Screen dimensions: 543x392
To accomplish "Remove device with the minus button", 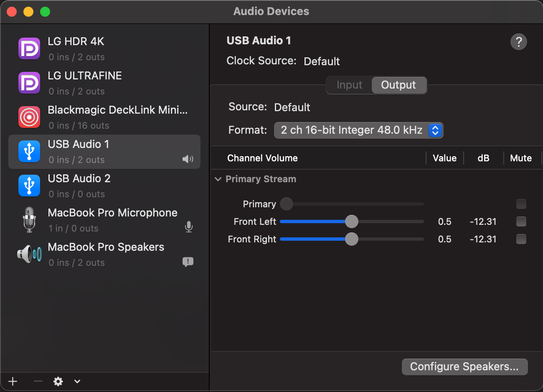I will 38,381.
